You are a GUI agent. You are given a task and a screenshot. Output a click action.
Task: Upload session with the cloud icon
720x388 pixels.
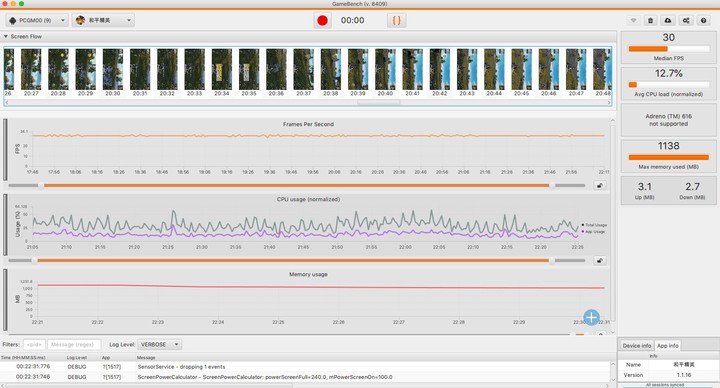pyautogui.click(x=668, y=21)
